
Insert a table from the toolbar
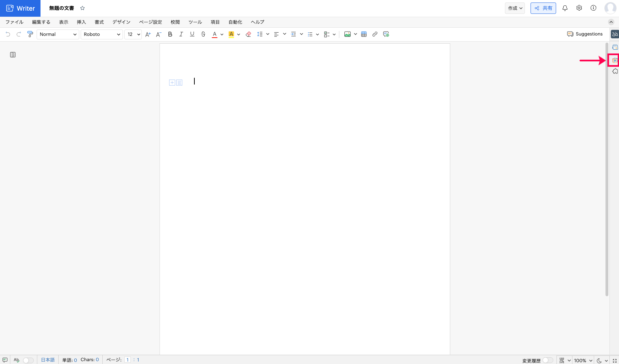[x=364, y=34]
